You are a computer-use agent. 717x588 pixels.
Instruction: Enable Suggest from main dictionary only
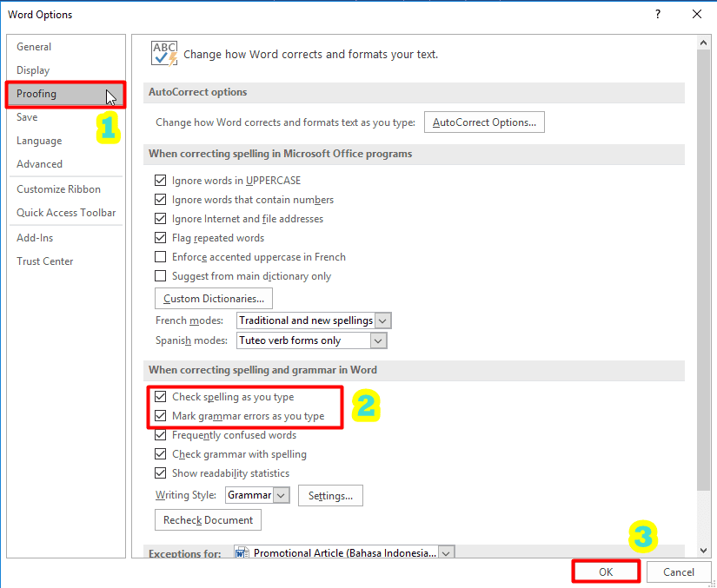coord(160,276)
